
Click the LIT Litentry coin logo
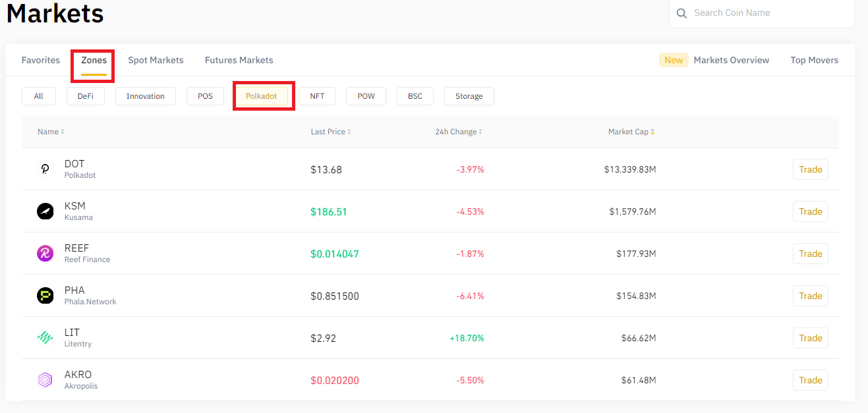click(45, 338)
